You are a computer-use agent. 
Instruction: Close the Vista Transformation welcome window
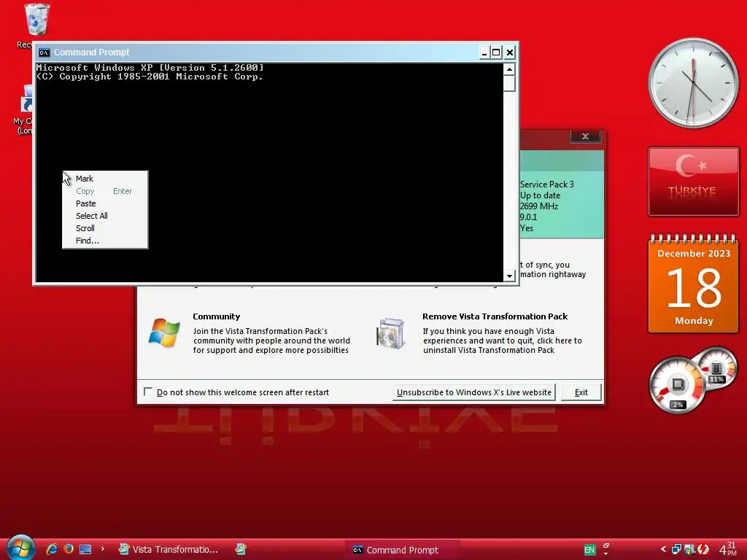tap(586, 136)
